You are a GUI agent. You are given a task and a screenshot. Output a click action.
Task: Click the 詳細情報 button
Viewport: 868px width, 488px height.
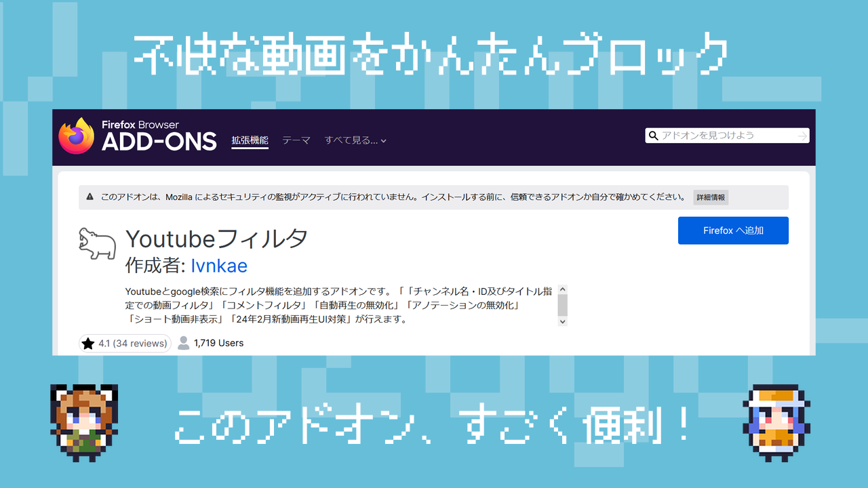[711, 197]
